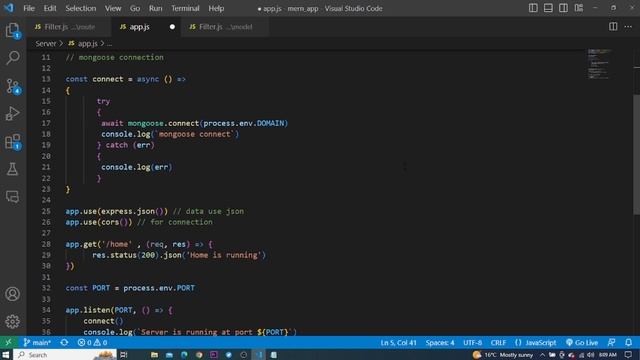This screenshot has width=640, height=360.
Task: Click the 'connect' constant name on line 13
Action: tap(108, 79)
